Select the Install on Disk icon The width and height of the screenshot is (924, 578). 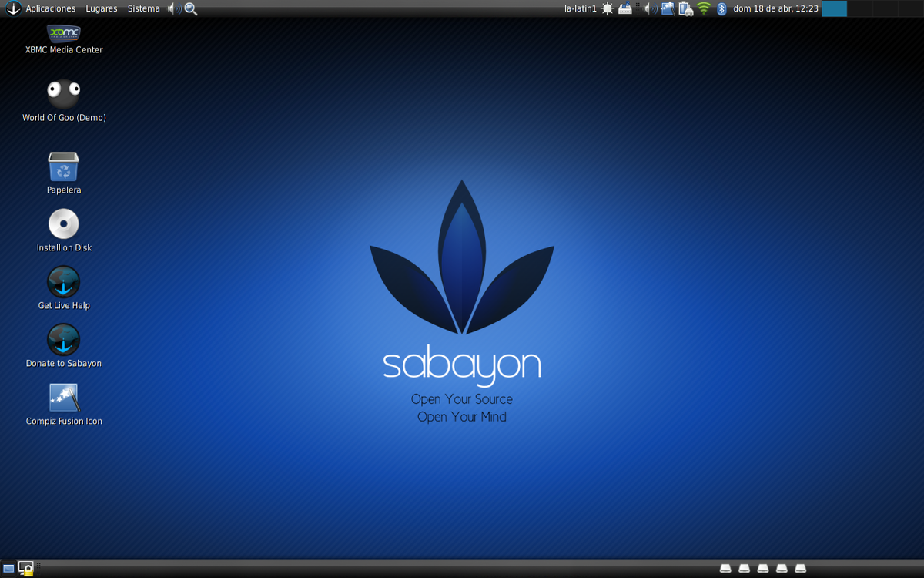click(64, 230)
